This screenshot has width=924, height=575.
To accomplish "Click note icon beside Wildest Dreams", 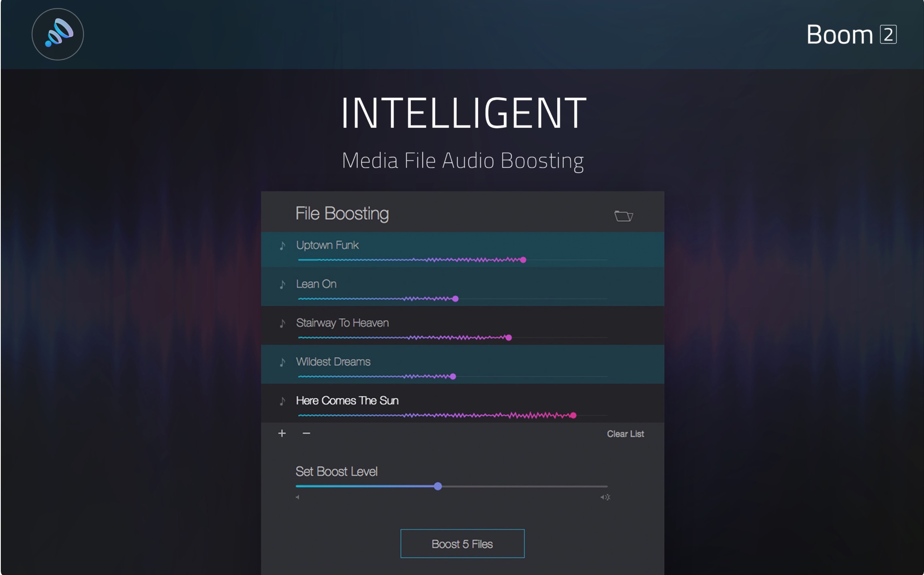I will tap(282, 362).
